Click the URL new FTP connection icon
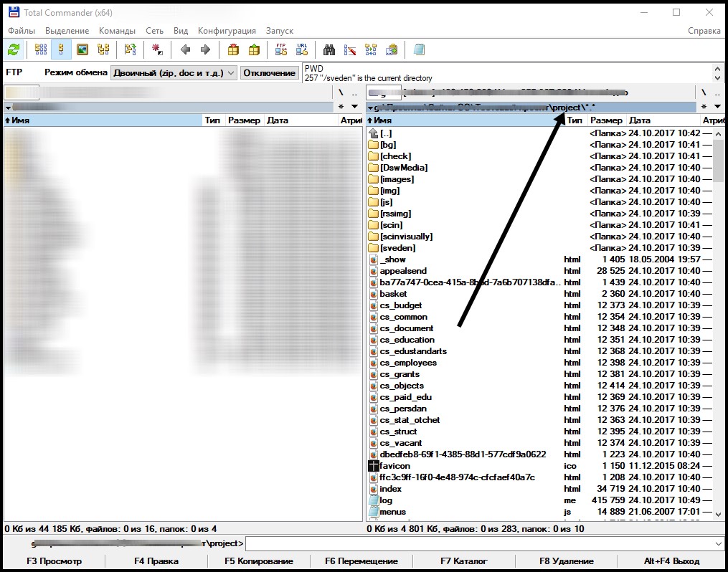The width and height of the screenshot is (728, 572). [302, 49]
